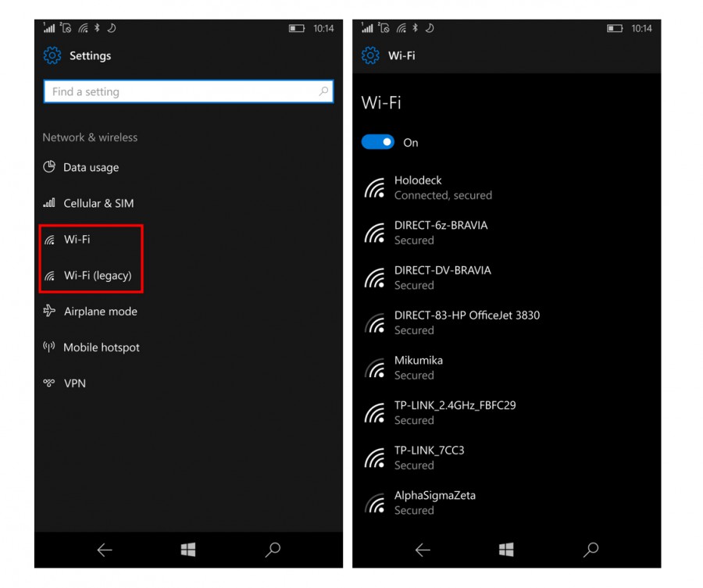703x588 pixels.
Task: Choose the AlphaSigmaZeta network
Action: tap(434, 502)
